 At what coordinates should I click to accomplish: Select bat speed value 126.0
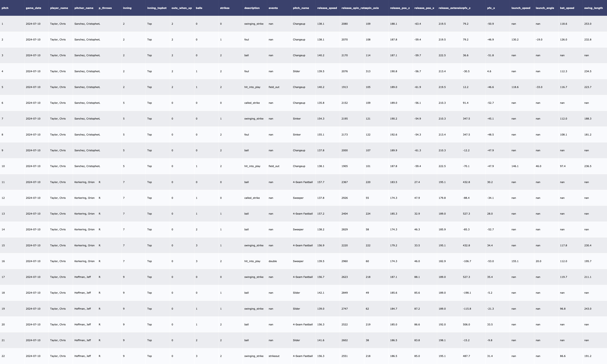coord(563,39)
